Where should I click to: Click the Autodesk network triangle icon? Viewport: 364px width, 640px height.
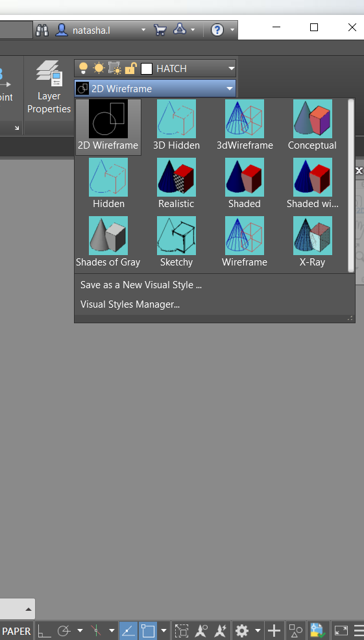(x=180, y=29)
